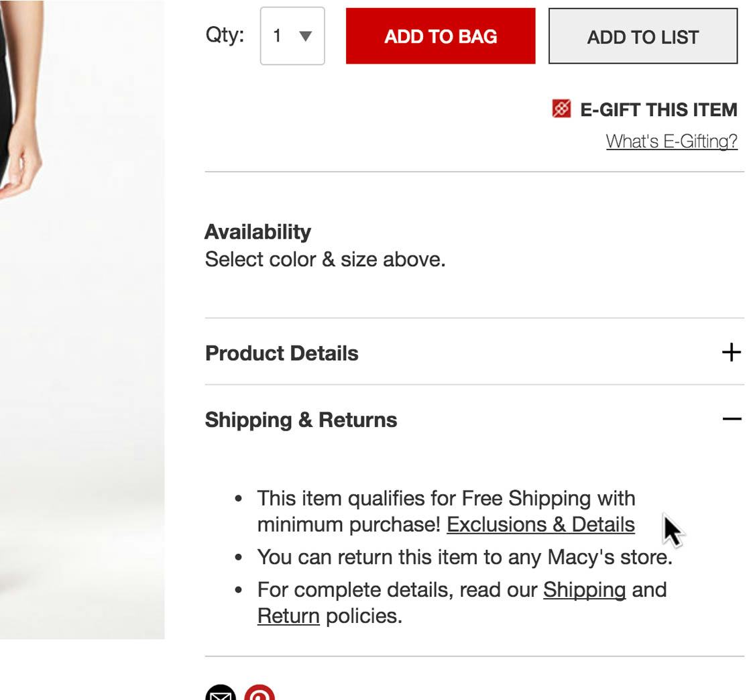751x700 pixels.
Task: Click the quantity value 1
Action: [x=278, y=36]
